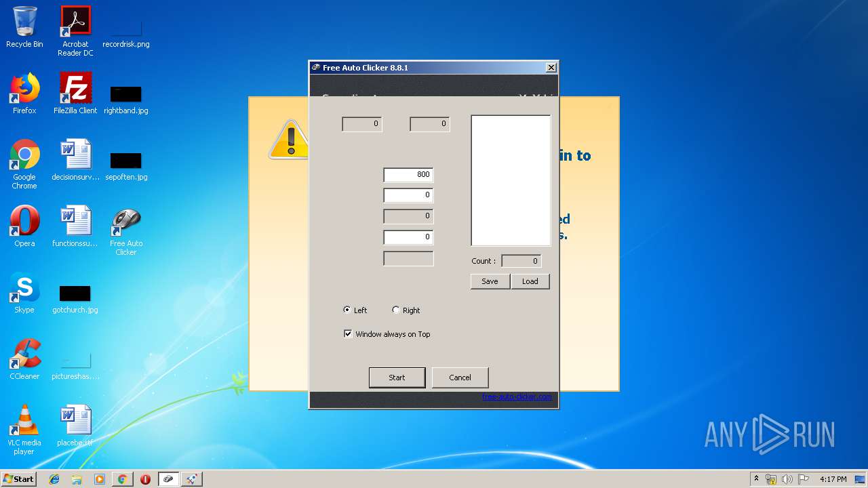
Task: Open the last pinned taskbar program icon
Action: coord(192,479)
